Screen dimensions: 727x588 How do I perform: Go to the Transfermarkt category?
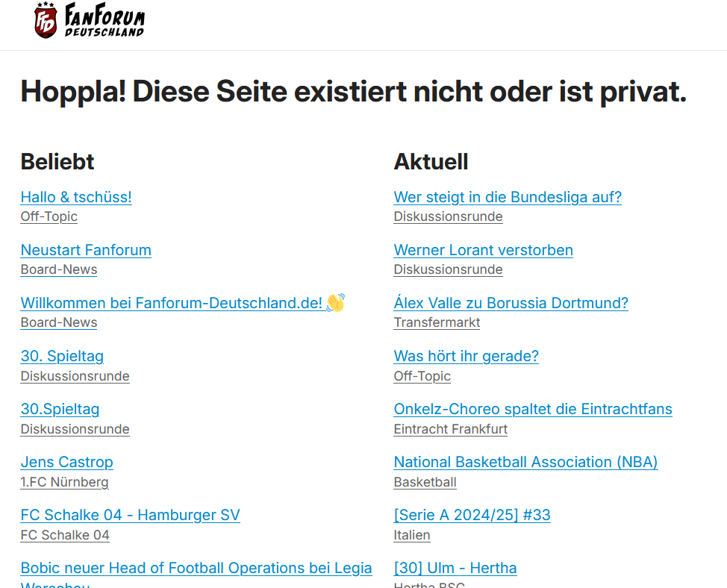[x=437, y=322]
